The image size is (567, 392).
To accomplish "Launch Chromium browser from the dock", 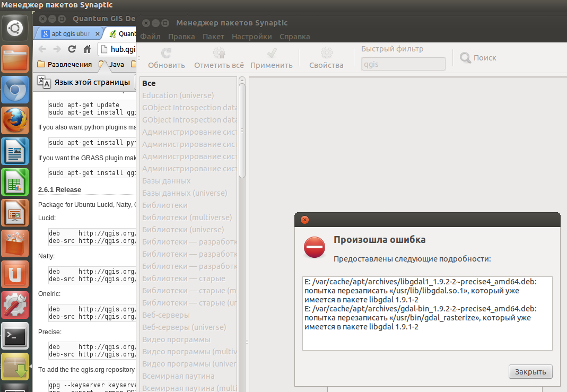I will tap(15, 90).
